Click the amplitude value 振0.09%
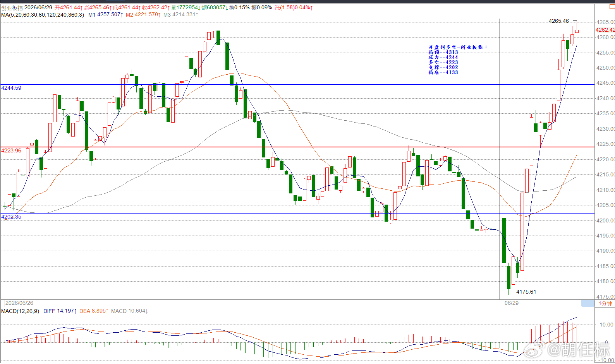The height and width of the screenshot is (364, 615). tap(262, 8)
